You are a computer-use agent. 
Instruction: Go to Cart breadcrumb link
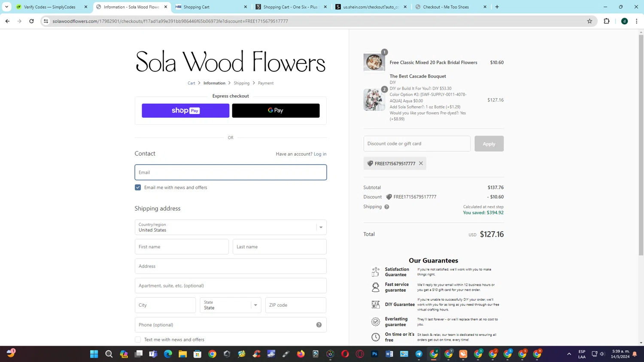[191, 83]
